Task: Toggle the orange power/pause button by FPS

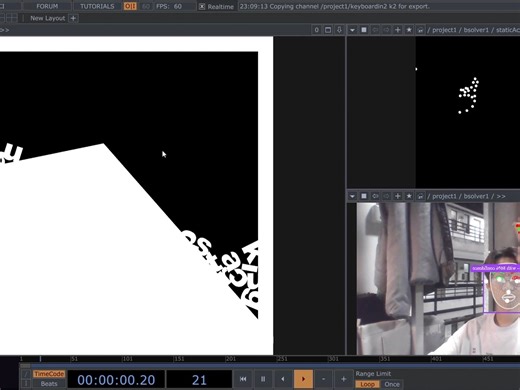Action: coord(130,6)
